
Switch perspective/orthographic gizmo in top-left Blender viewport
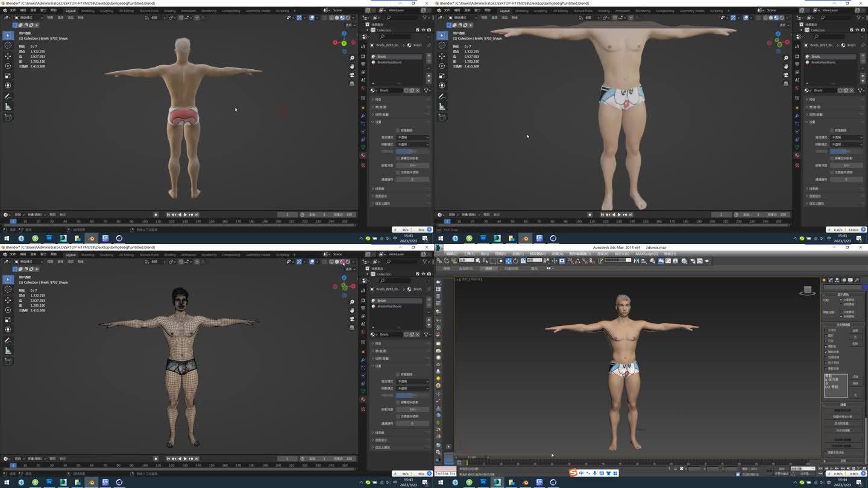pos(352,83)
